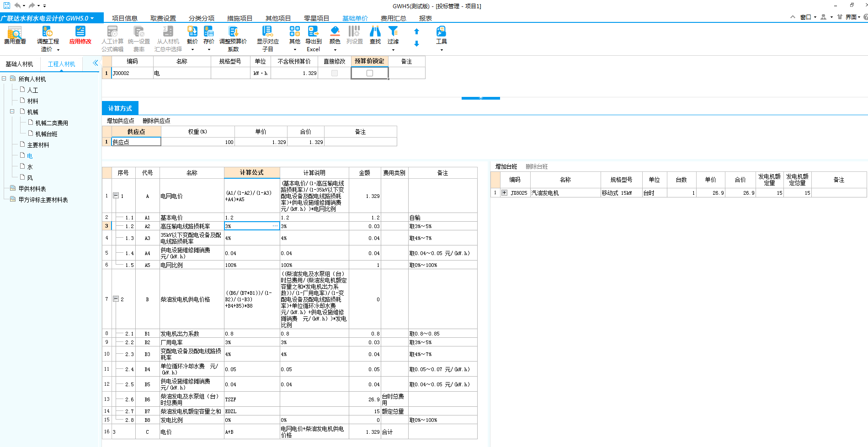Collapse row A 电网电价 group
The height and width of the screenshot is (447, 868).
tap(116, 196)
